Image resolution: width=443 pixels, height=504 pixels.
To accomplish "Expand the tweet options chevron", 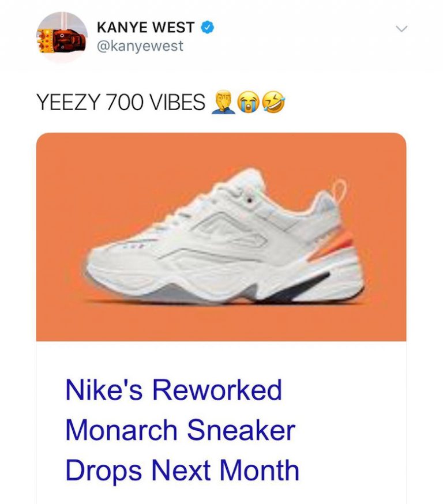I will click(401, 28).
